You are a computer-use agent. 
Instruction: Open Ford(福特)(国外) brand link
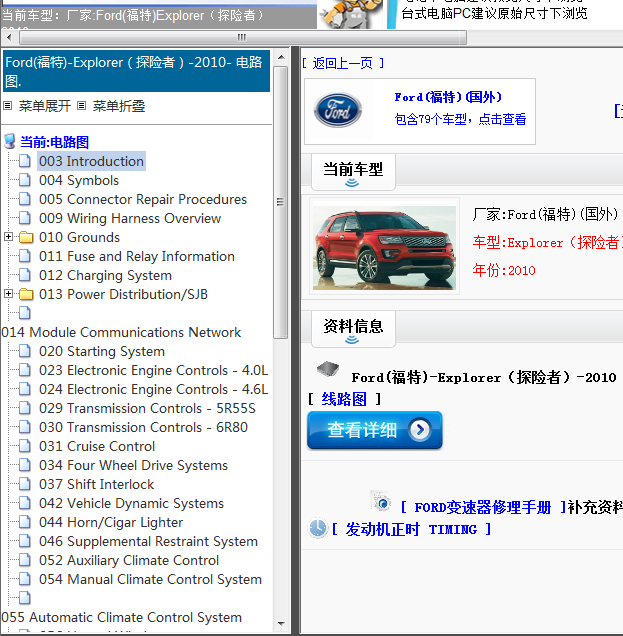click(448, 97)
